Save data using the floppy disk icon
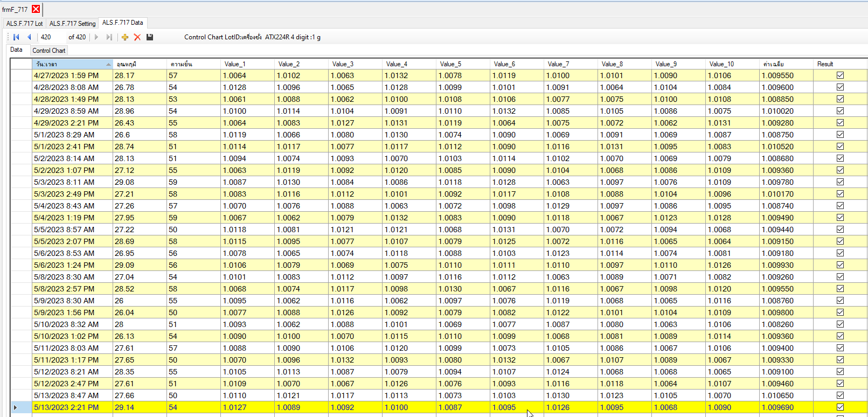 pyautogui.click(x=150, y=37)
